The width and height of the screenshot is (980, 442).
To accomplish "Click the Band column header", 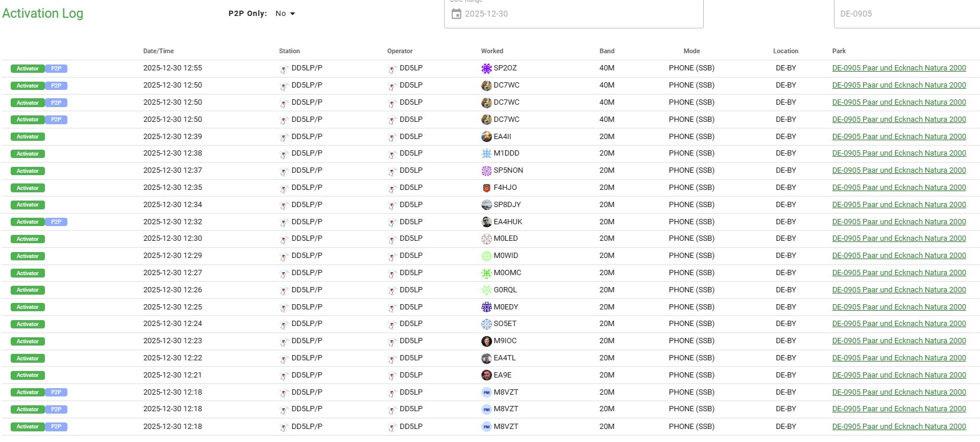I will [x=607, y=51].
